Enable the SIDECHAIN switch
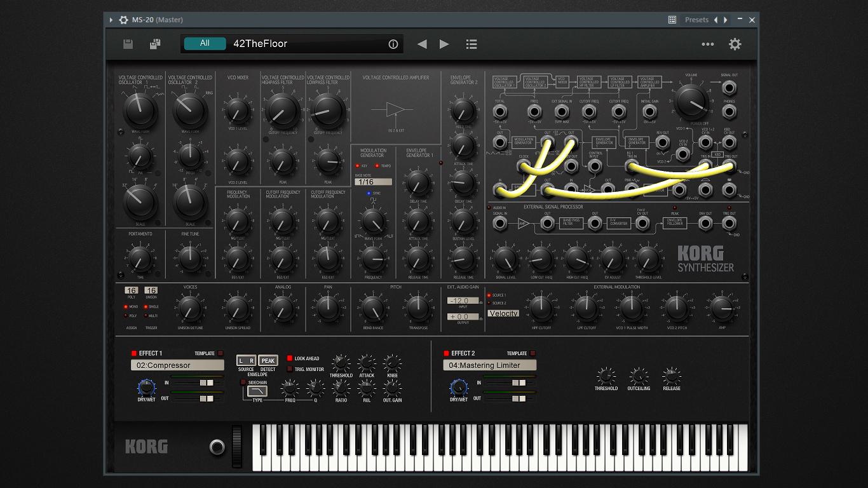Image resolution: width=868 pixels, height=488 pixels. pyautogui.click(x=243, y=383)
